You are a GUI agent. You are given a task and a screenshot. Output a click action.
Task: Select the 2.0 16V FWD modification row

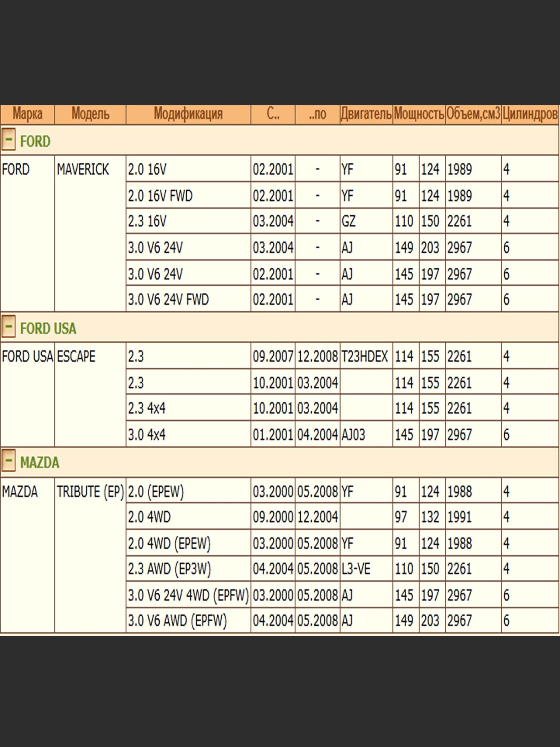(x=160, y=196)
